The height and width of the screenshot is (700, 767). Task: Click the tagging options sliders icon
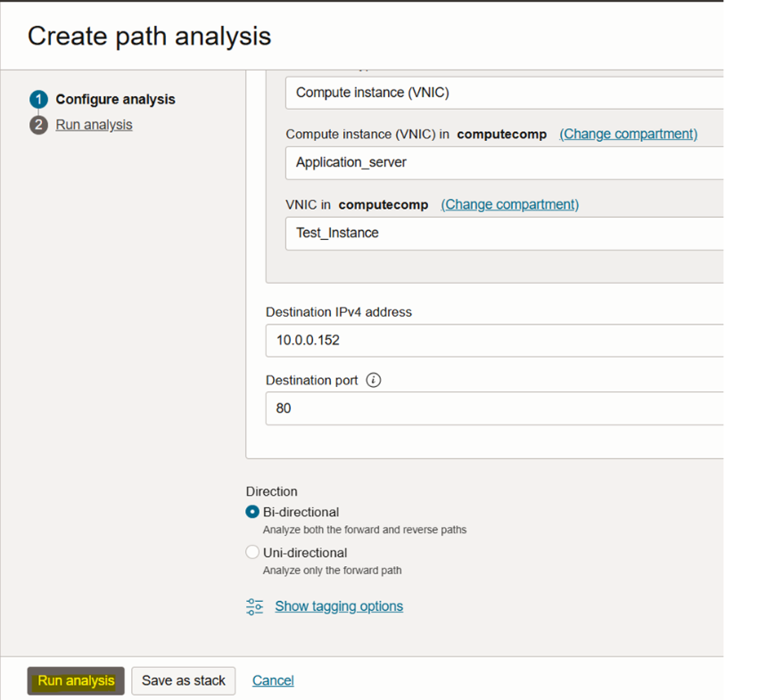[255, 606]
